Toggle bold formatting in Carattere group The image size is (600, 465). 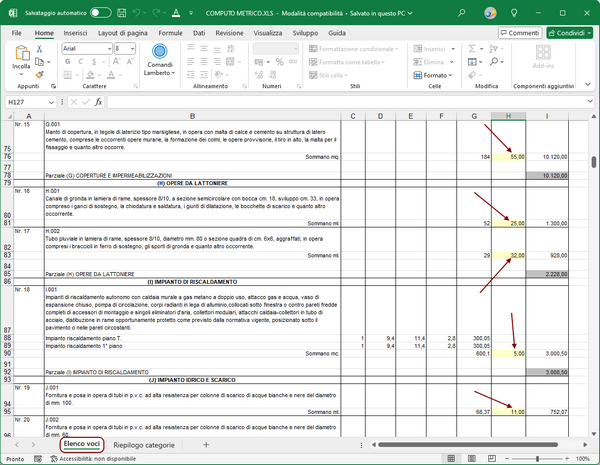(67, 61)
